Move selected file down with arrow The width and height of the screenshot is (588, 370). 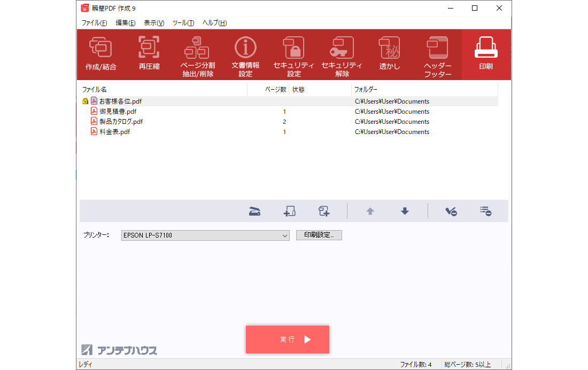click(405, 211)
